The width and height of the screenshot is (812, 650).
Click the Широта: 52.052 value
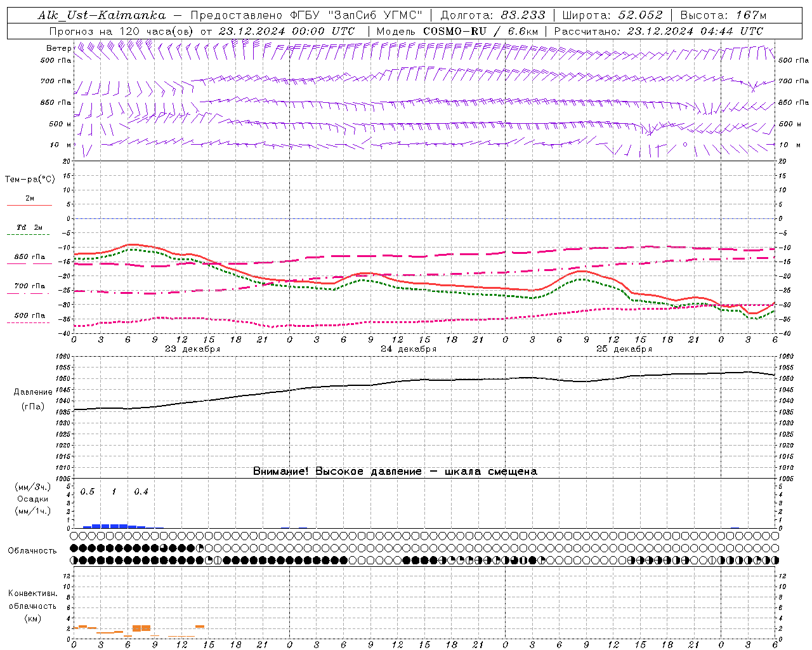click(613, 15)
